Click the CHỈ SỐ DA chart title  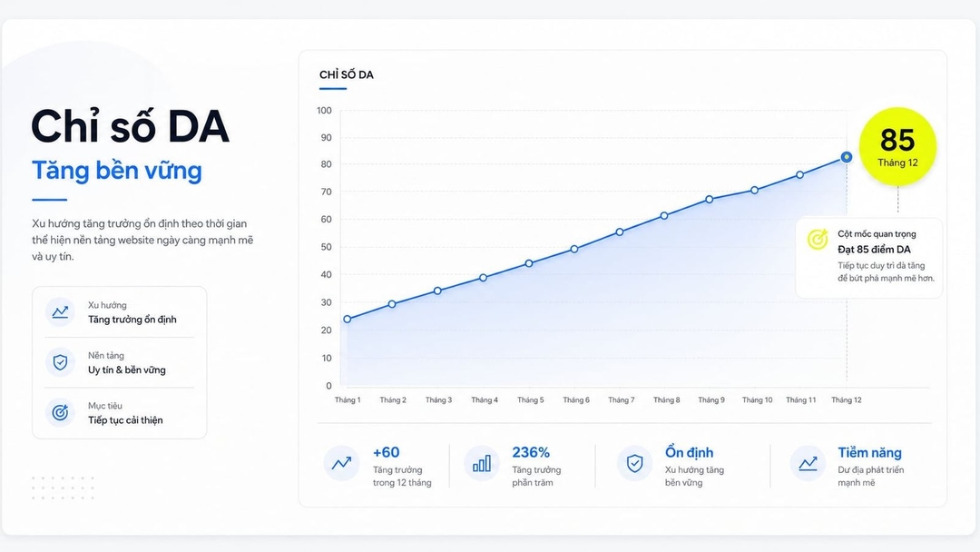click(x=347, y=75)
